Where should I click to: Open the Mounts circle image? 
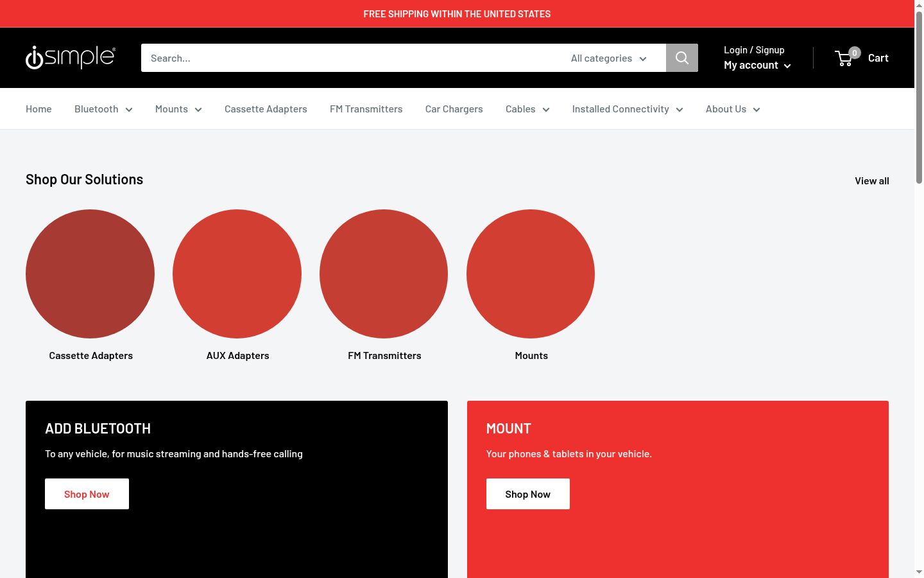pyautogui.click(x=531, y=274)
